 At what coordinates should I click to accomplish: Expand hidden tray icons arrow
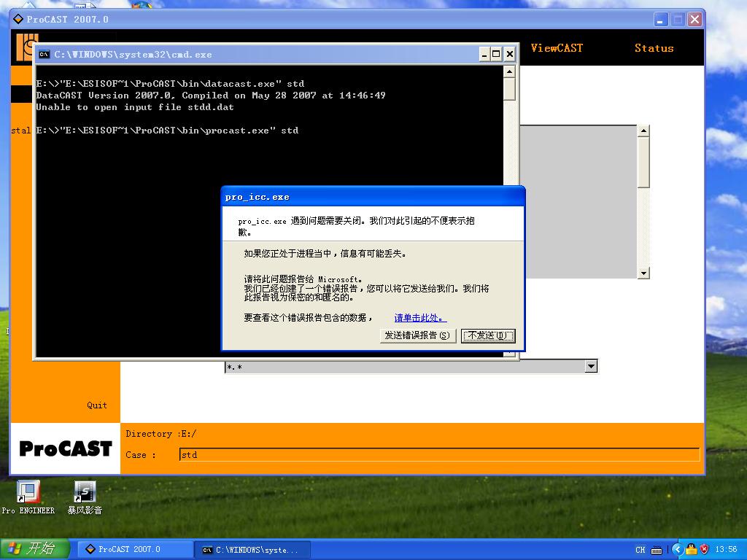click(x=677, y=550)
